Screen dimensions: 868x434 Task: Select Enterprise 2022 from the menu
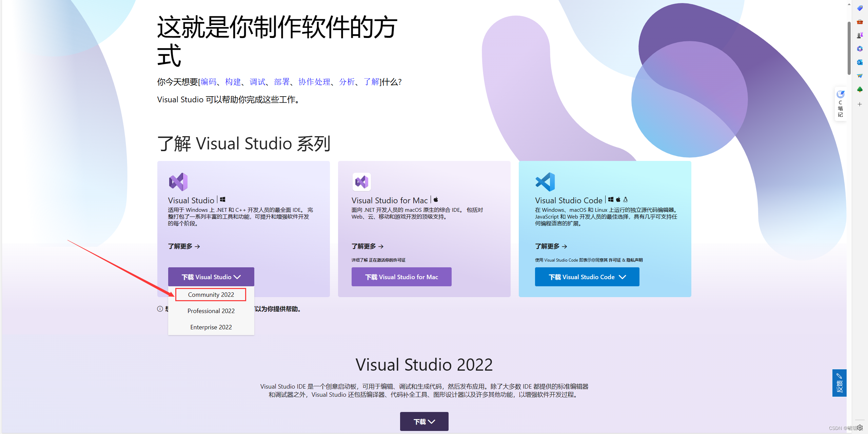pos(211,327)
